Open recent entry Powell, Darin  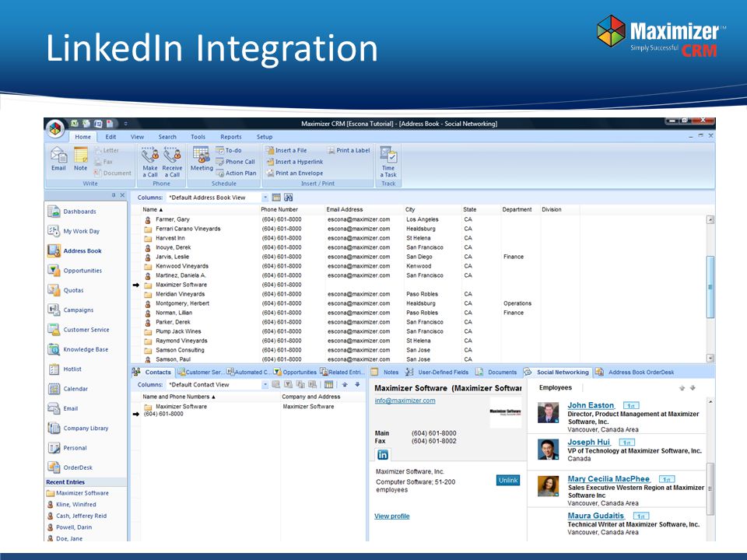tap(69, 527)
